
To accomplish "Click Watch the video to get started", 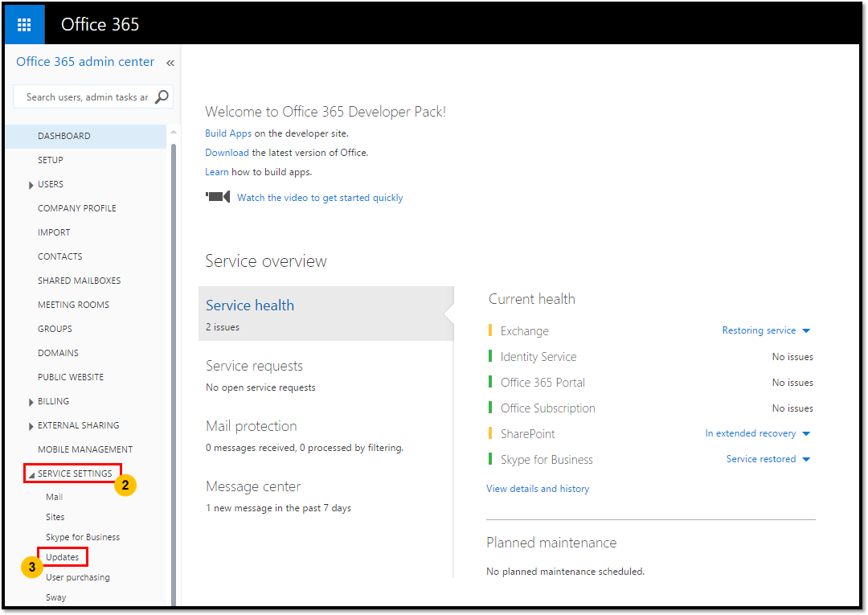I will [321, 197].
